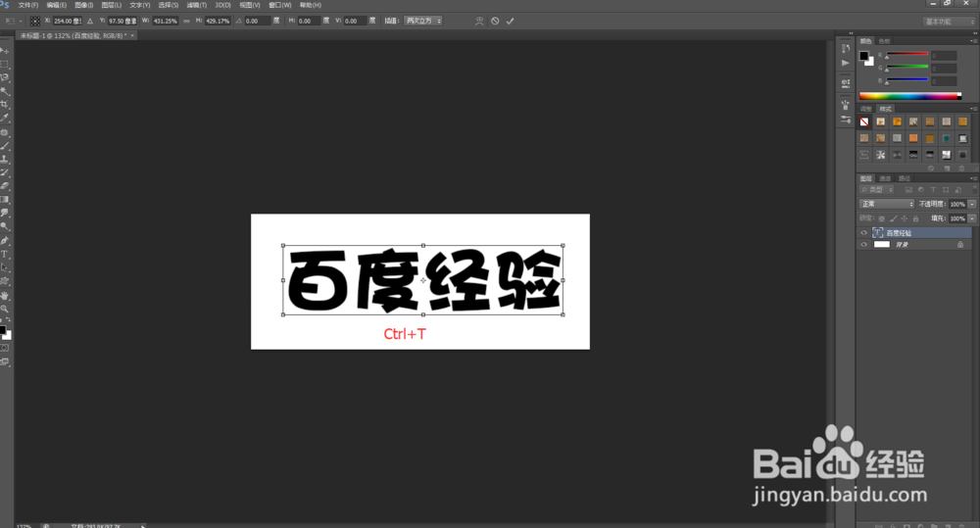Open the 编辑(E) menu

click(56, 5)
